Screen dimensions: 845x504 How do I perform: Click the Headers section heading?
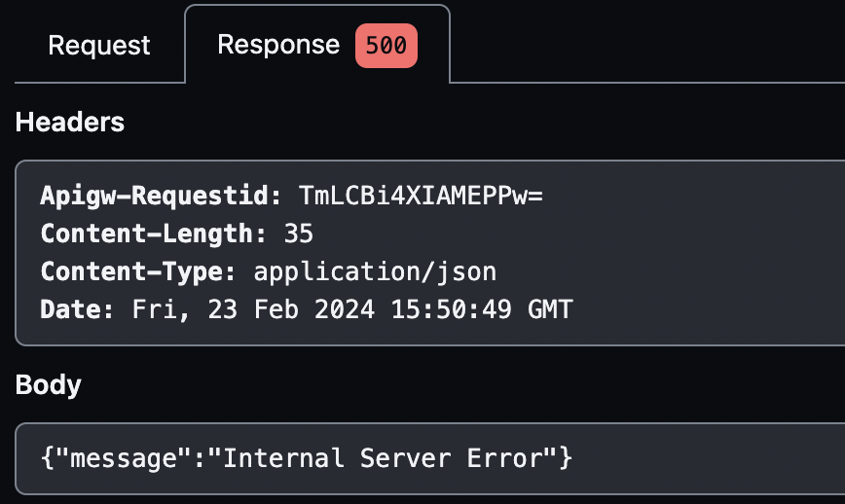click(70, 122)
